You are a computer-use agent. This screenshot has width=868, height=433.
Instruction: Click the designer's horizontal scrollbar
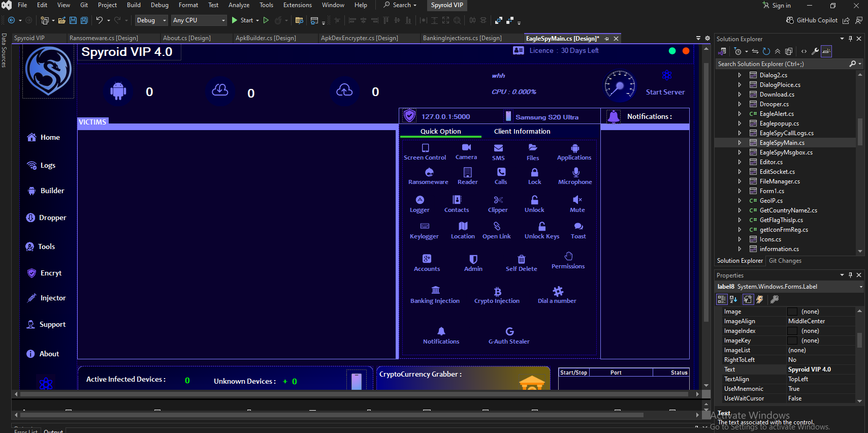[356, 394]
